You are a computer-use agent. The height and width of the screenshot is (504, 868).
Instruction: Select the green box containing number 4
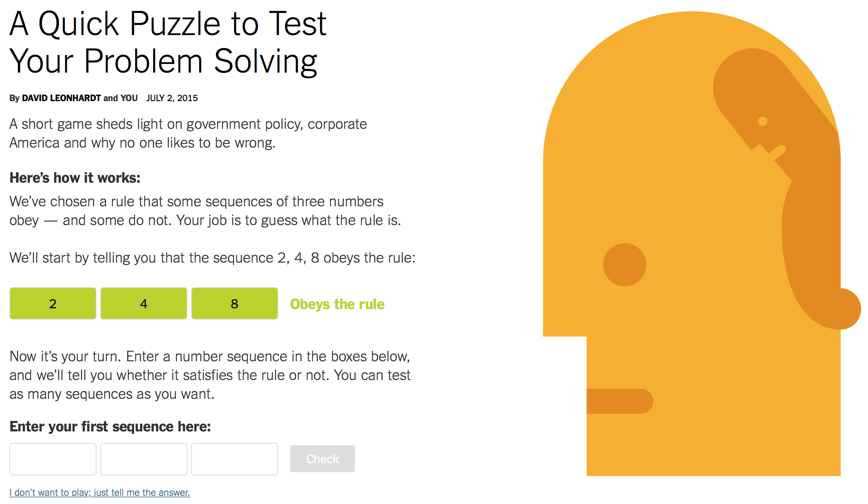coord(143,303)
